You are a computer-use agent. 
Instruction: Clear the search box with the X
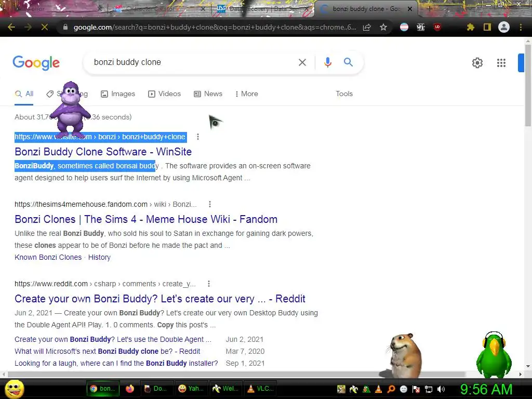coord(302,62)
